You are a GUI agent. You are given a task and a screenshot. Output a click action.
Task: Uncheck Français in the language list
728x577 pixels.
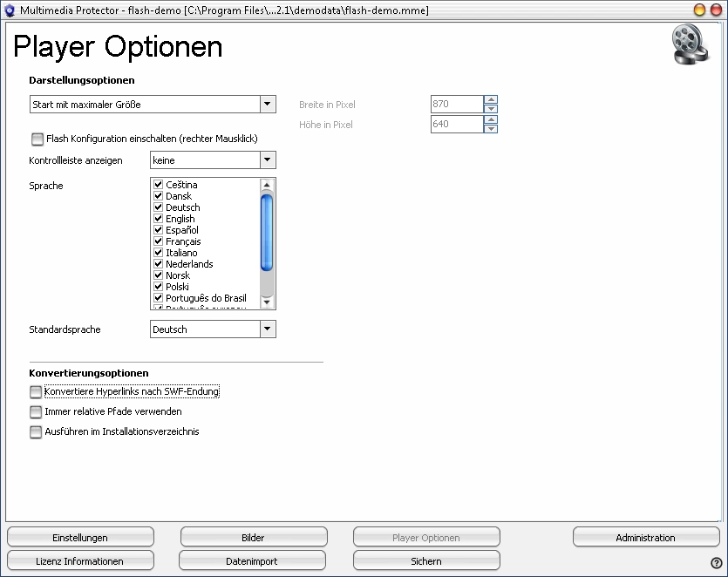(x=159, y=241)
